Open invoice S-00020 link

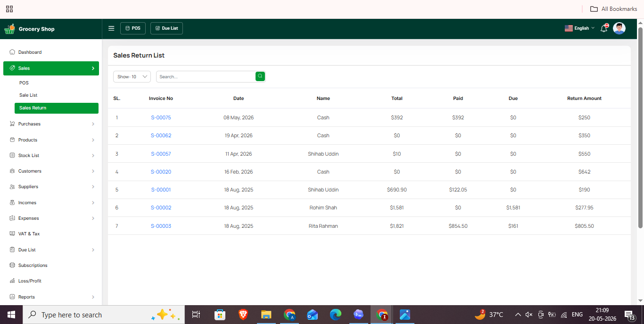point(161,172)
